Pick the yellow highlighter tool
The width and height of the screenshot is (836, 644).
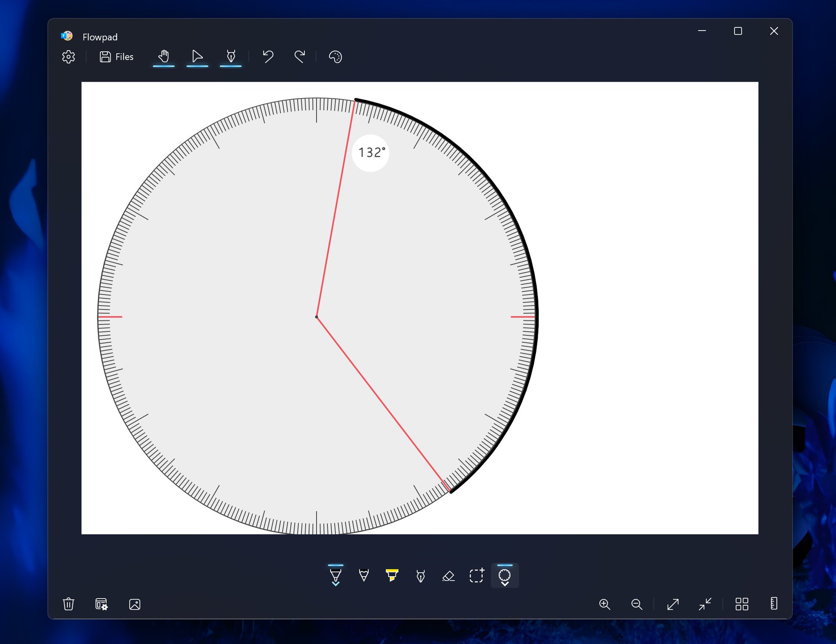pyautogui.click(x=391, y=575)
